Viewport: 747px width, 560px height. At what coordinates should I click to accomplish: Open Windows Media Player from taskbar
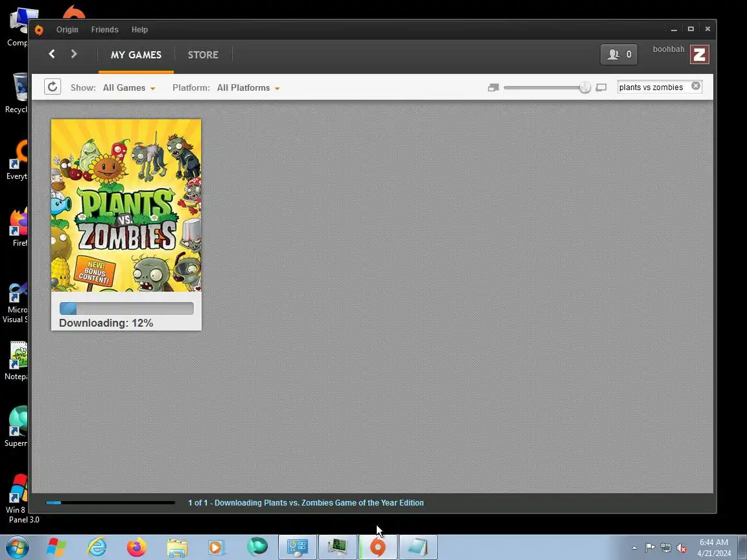[x=217, y=547]
